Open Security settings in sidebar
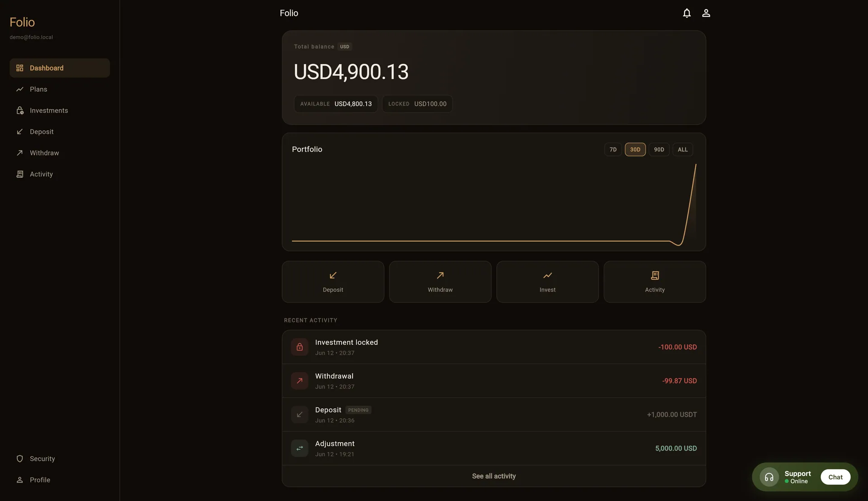This screenshot has height=501, width=868. pyautogui.click(x=60, y=458)
